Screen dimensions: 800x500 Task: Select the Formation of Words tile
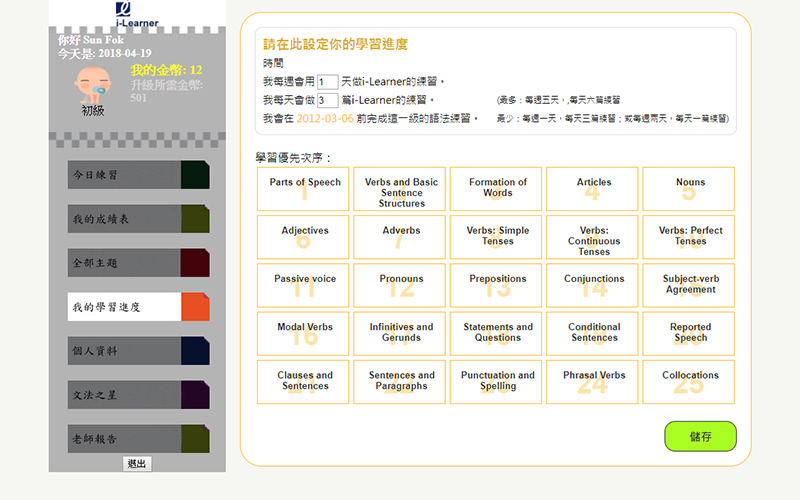496,189
